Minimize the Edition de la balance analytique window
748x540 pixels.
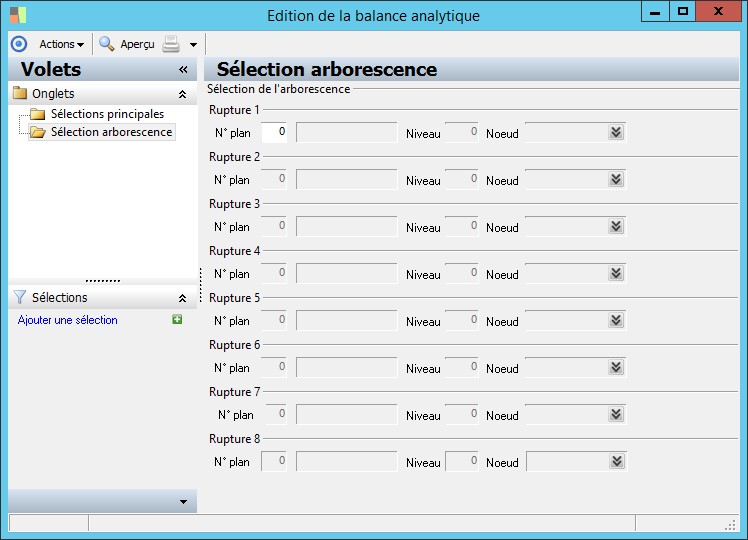[655, 11]
